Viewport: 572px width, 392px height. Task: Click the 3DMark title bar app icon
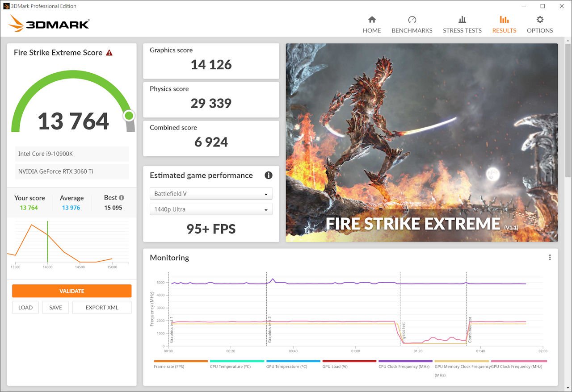(6, 6)
